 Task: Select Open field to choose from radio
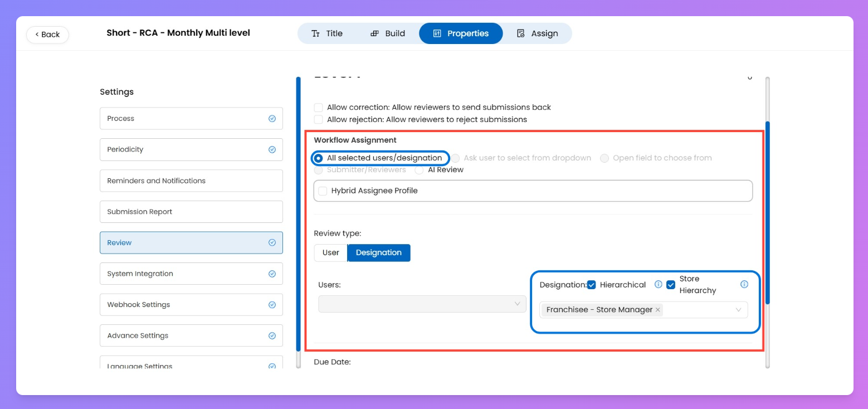[604, 158]
